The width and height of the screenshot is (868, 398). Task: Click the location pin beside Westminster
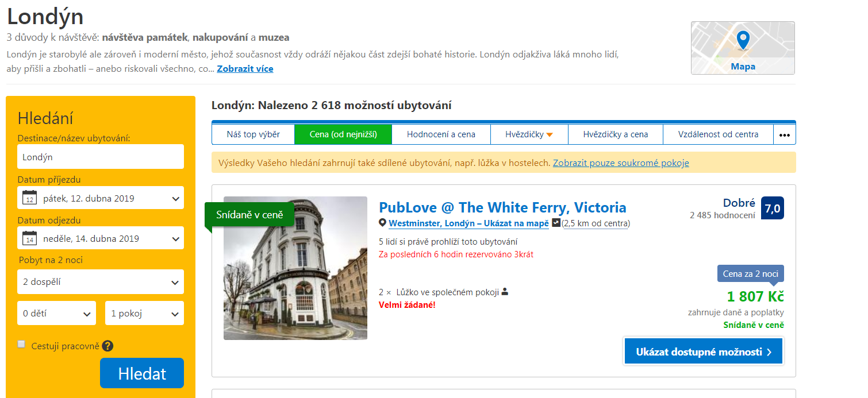(382, 223)
